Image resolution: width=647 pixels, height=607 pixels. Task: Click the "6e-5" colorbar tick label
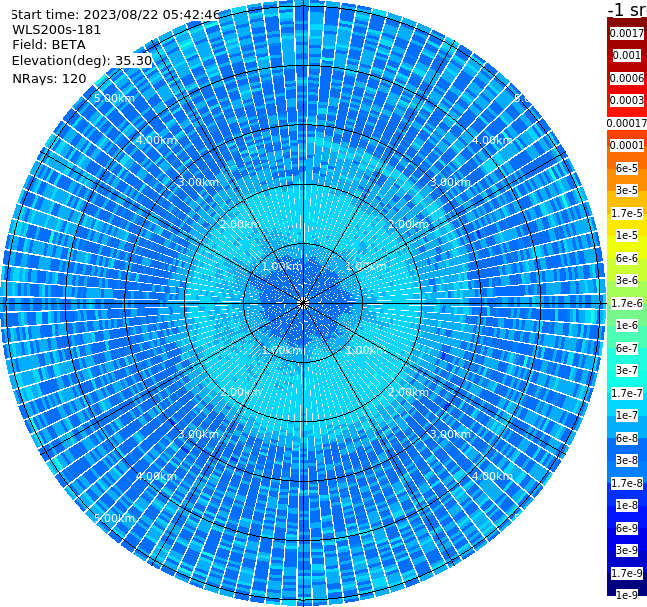[627, 168]
